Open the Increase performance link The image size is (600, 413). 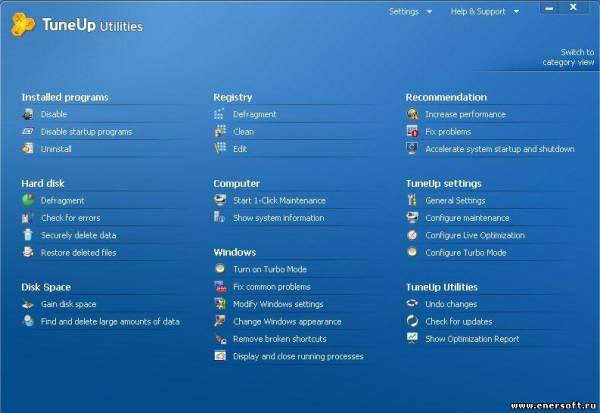(x=465, y=114)
